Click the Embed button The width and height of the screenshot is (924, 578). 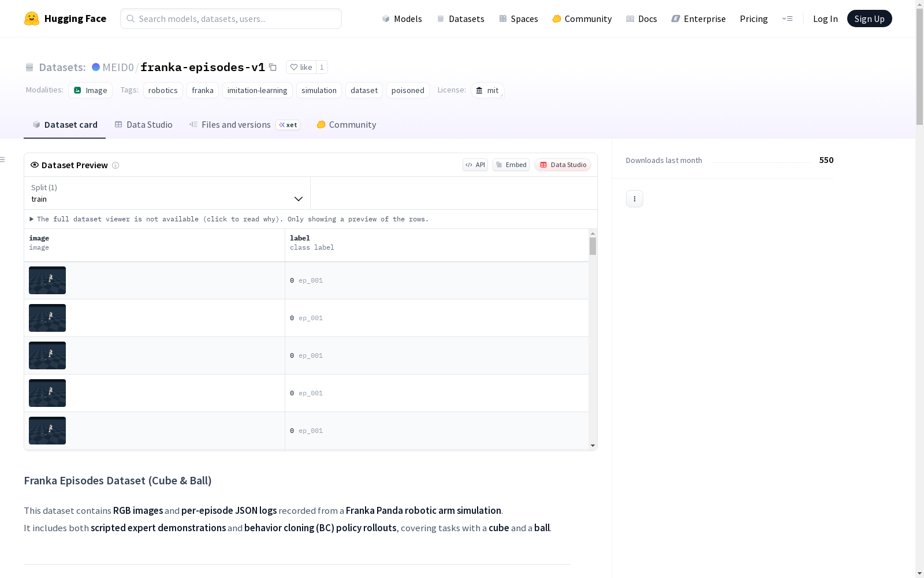pyautogui.click(x=511, y=165)
